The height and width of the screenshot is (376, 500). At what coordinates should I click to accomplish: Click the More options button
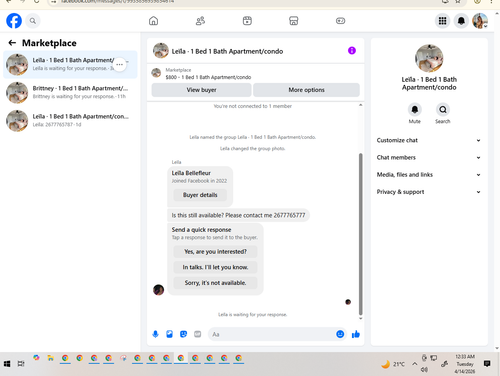tap(306, 90)
